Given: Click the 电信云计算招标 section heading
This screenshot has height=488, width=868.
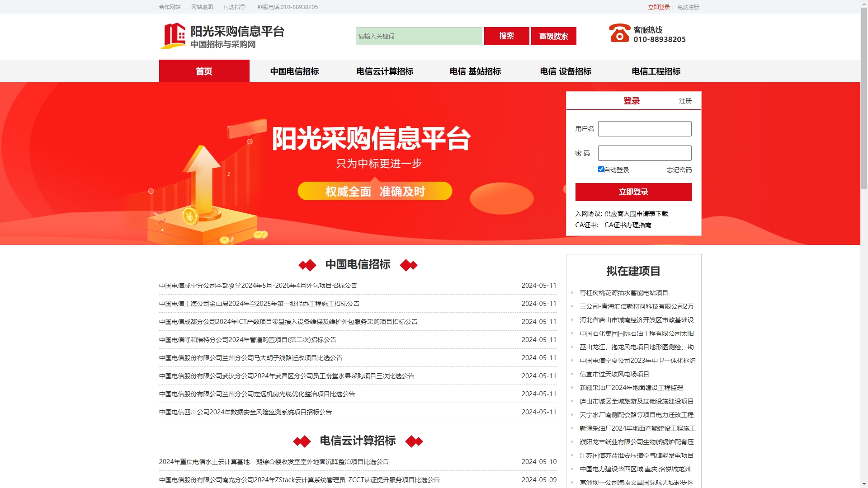Looking at the screenshot, I should (358, 441).
